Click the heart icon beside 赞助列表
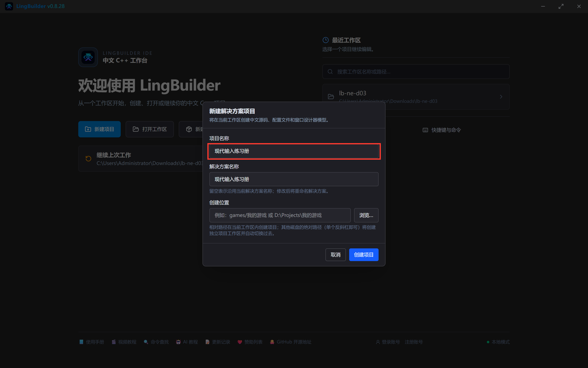Image resolution: width=588 pixels, height=368 pixels. click(x=240, y=342)
